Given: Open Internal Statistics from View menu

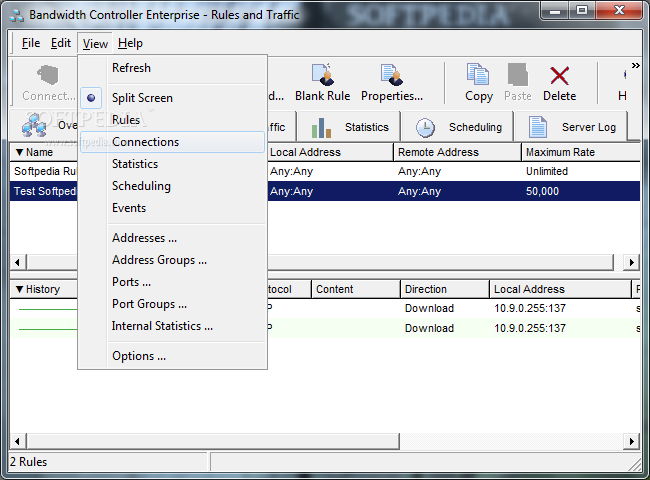Looking at the screenshot, I should (x=172, y=326).
